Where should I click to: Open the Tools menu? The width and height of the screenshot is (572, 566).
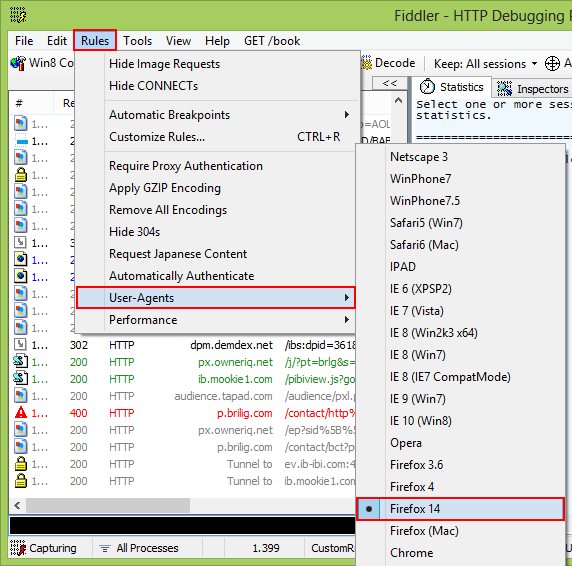137,40
